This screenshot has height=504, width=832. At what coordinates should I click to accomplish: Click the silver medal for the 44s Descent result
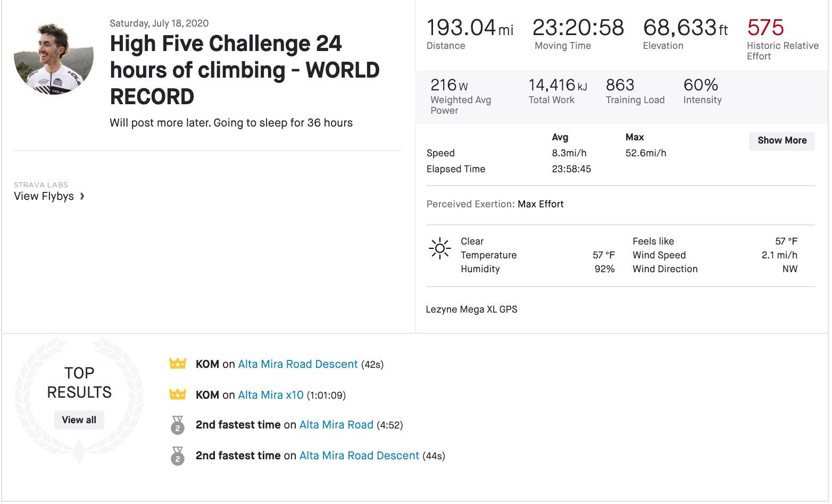(x=177, y=456)
